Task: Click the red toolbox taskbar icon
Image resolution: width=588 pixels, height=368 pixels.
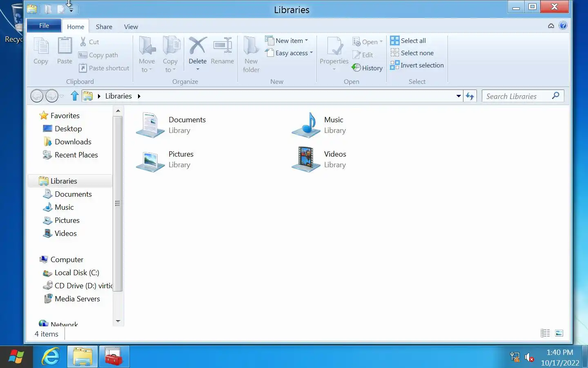Action: [114, 357]
